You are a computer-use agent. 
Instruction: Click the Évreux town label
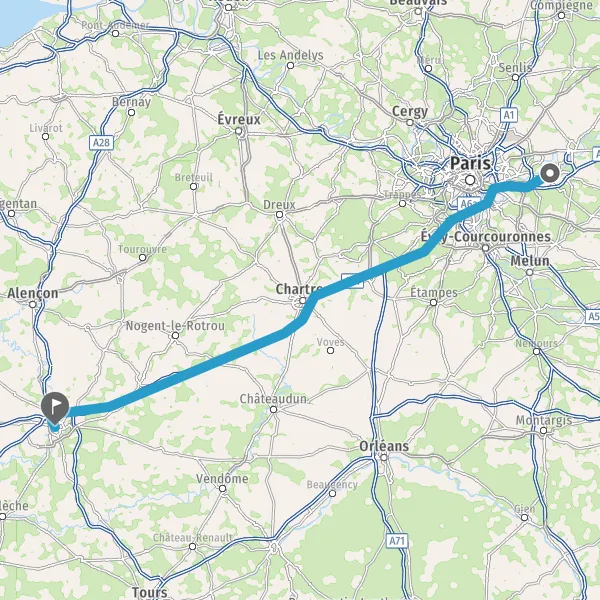tap(239, 119)
